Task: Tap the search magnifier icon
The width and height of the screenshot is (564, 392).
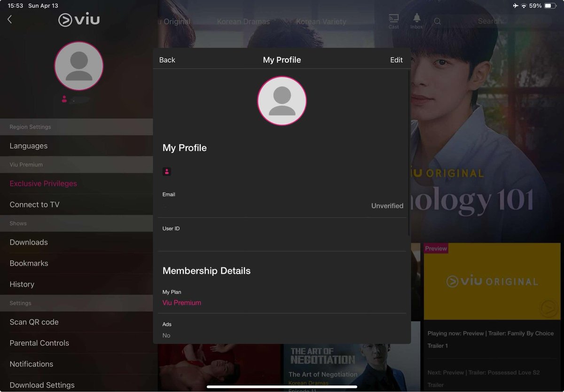Action: pos(437,21)
